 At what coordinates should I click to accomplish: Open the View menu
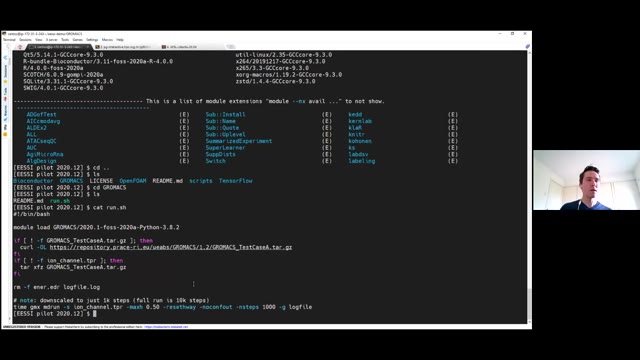click(x=39, y=40)
